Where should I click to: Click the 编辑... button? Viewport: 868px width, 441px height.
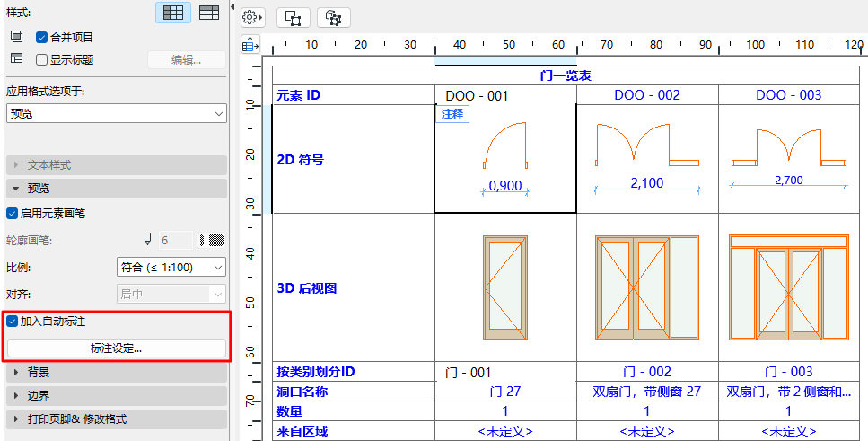[x=187, y=60]
